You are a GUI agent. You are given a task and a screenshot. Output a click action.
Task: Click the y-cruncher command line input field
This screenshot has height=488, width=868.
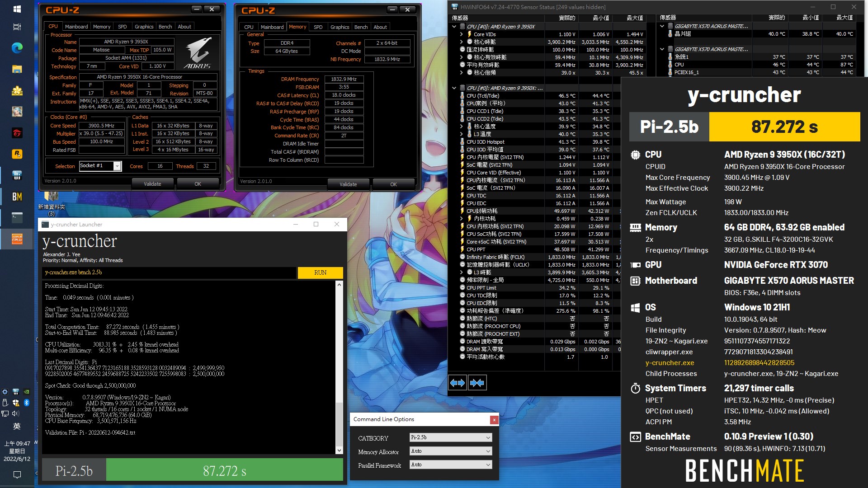pos(169,272)
